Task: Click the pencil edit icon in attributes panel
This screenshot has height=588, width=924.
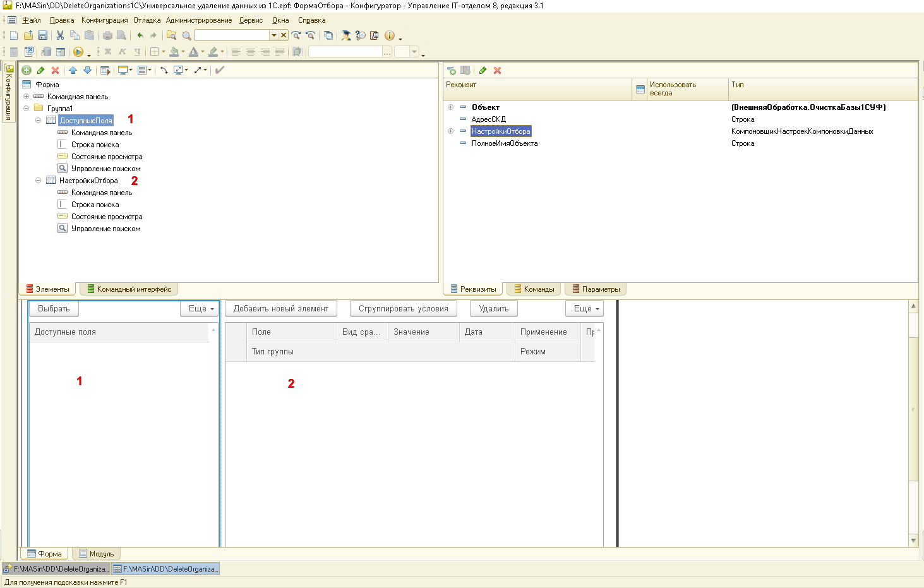Action: pos(483,71)
